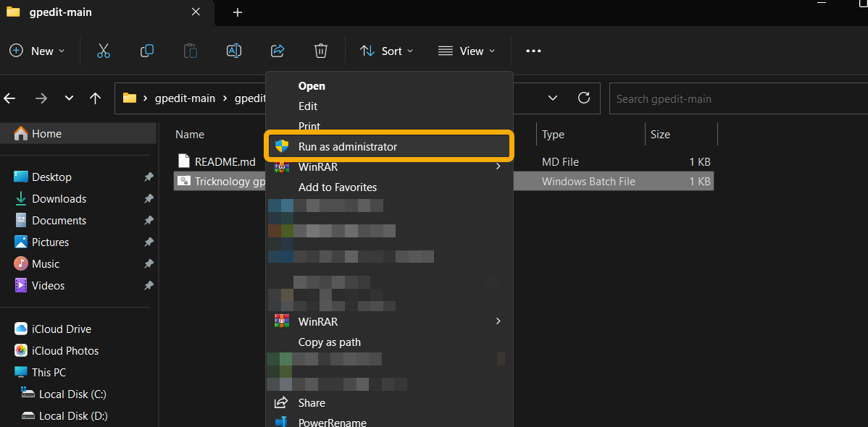Open a new File Explorer tab
The width and height of the screenshot is (868, 427).
pos(238,12)
